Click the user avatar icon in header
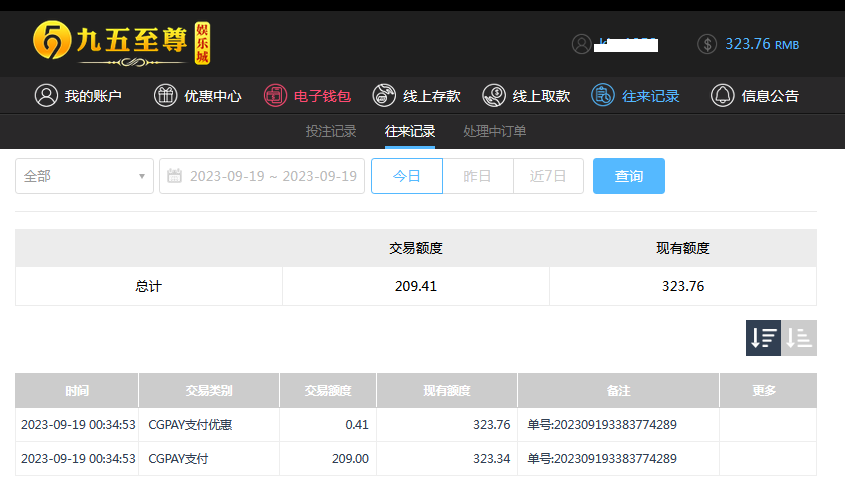The width and height of the screenshot is (845, 481). pos(581,44)
